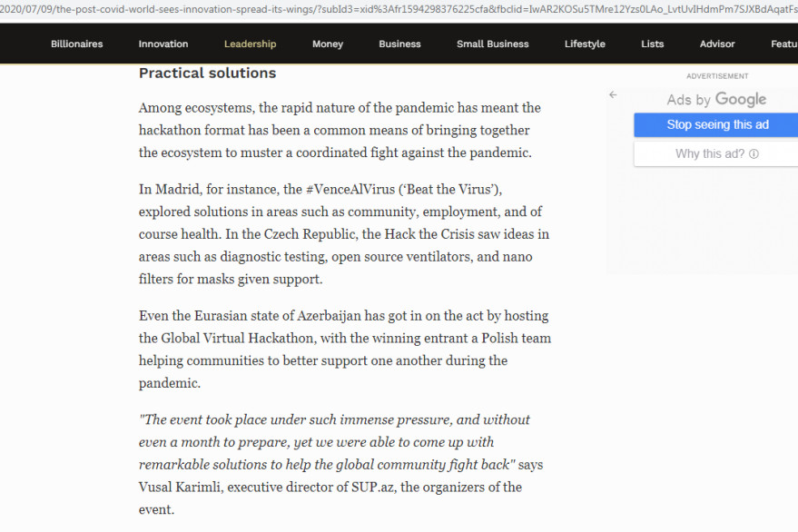Viewport: 798px width, 532px height.
Task: Go to Small Business section
Action: [x=493, y=44]
